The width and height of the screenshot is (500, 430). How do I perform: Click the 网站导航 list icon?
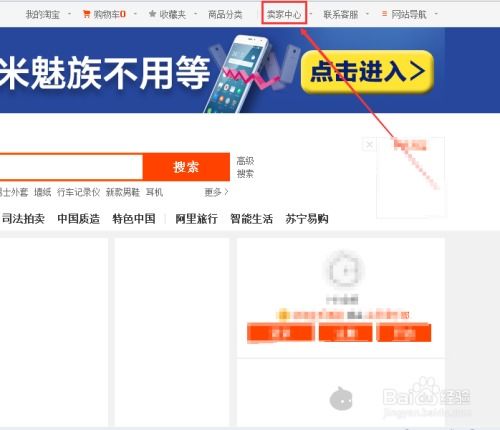[385, 14]
